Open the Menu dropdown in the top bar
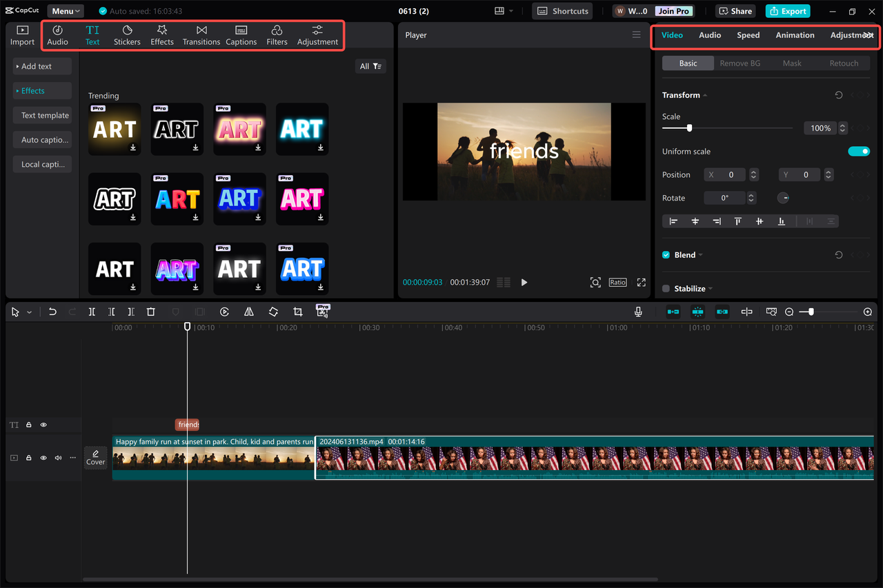883x588 pixels. coord(65,10)
